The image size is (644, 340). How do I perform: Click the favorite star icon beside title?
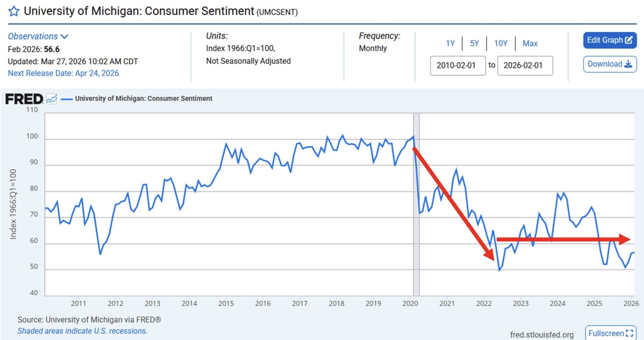click(14, 11)
